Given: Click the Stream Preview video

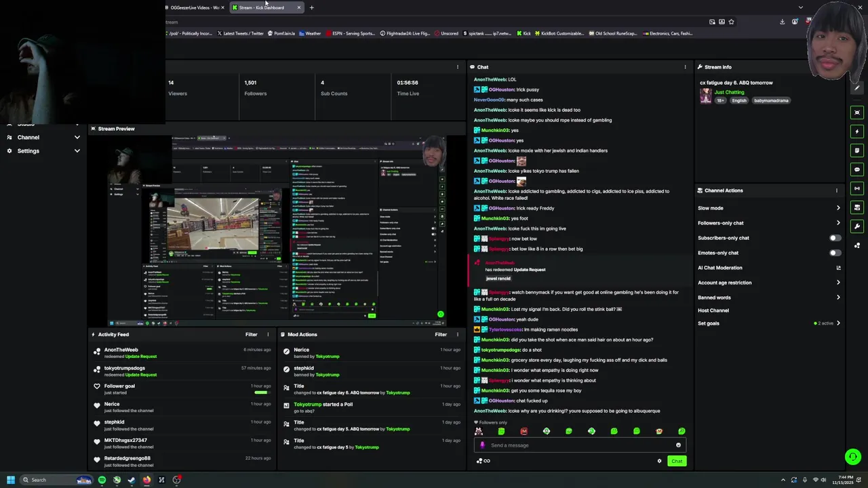Looking at the screenshot, I should coord(277,230).
